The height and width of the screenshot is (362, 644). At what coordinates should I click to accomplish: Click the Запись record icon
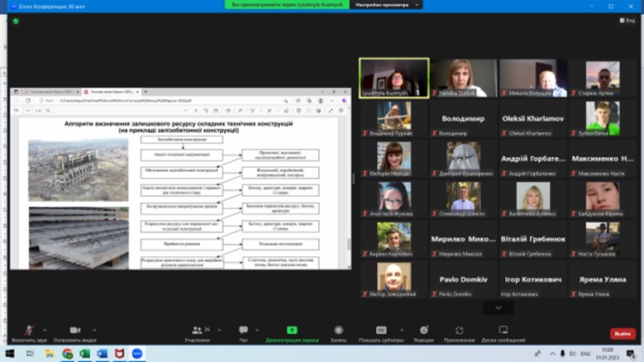pos(338,331)
